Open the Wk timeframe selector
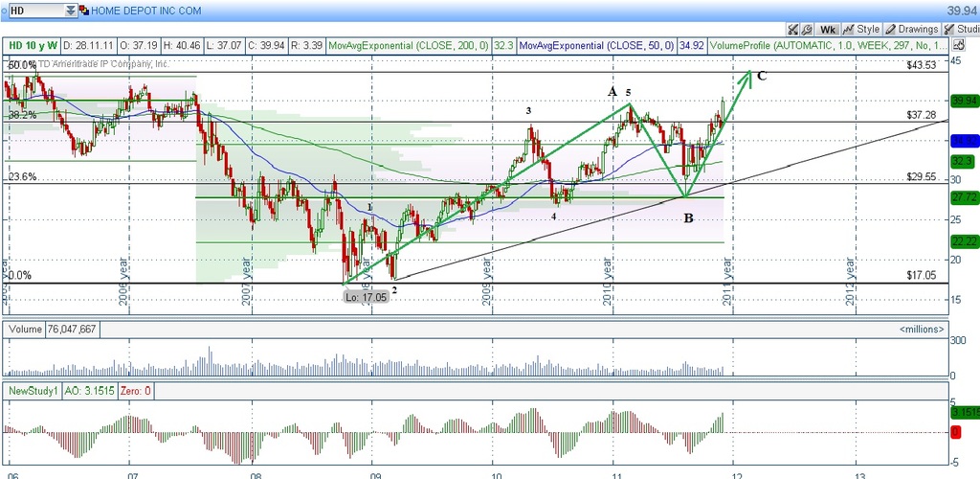This screenshot has width=980, height=479. 828,30
